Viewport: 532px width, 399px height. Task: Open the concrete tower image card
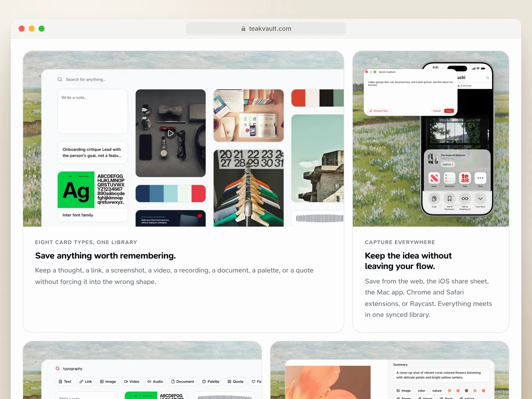(x=318, y=159)
